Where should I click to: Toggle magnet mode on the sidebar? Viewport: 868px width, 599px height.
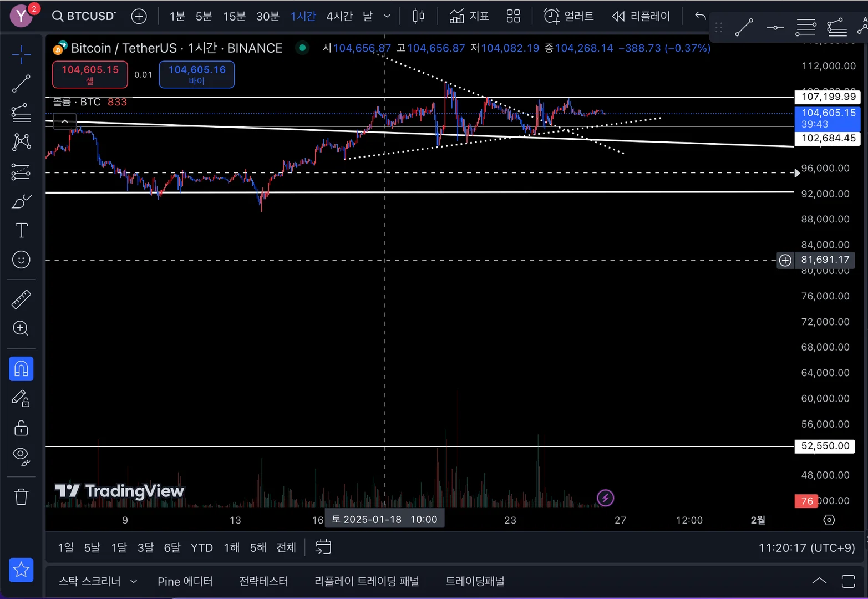point(21,369)
